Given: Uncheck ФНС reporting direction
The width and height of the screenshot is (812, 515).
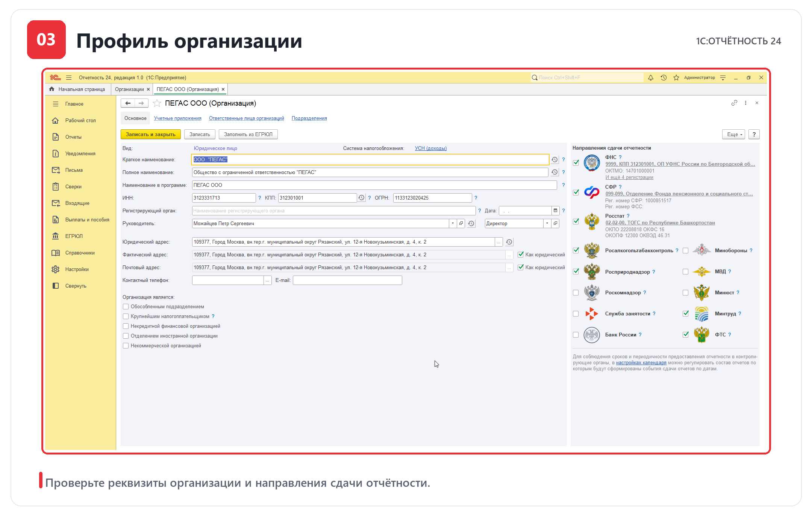Looking at the screenshot, I should pos(576,163).
